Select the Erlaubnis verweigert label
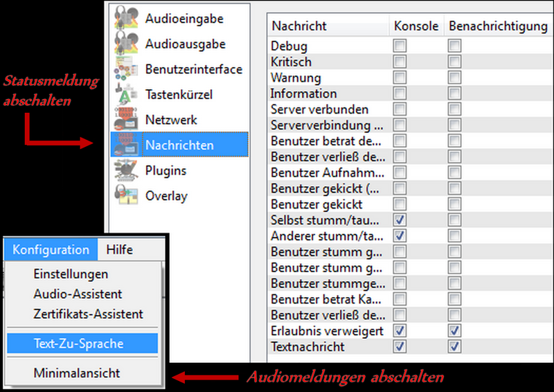 pyautogui.click(x=327, y=331)
